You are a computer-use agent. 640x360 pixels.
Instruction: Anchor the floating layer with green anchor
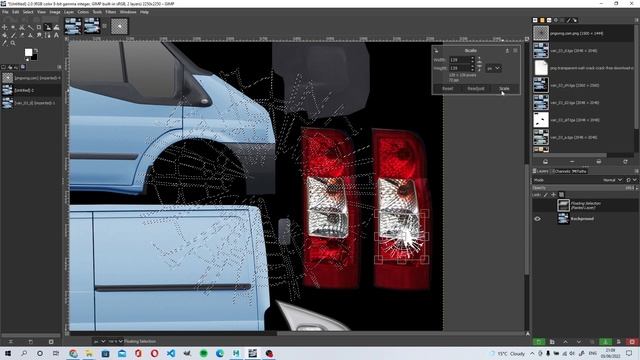click(605, 342)
